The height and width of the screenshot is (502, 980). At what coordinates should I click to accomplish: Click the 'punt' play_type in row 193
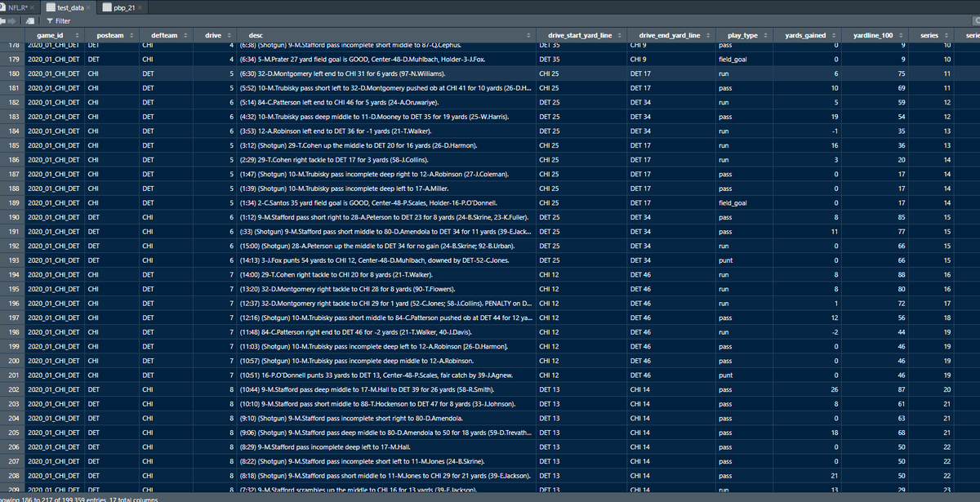coord(724,260)
